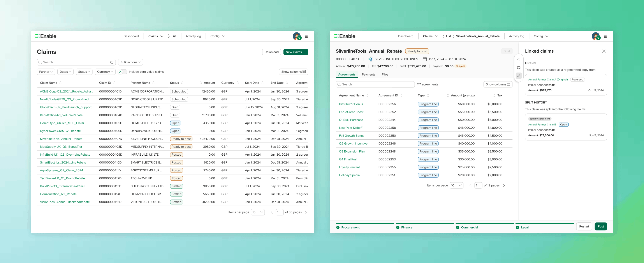The height and width of the screenshot is (263, 644).
Task: Click the history restore icon above the comment icon
Action: point(519,60)
